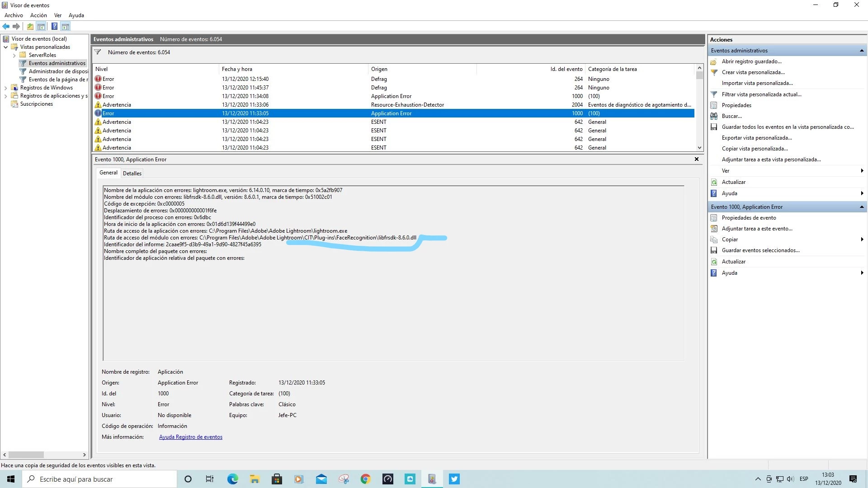Click Crear vista personalizada funnel icon

click(x=714, y=72)
